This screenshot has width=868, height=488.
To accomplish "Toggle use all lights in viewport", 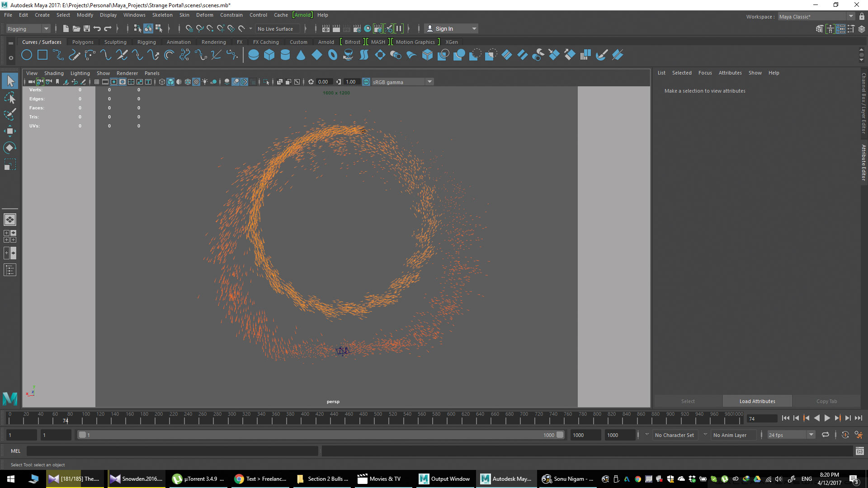I will tap(205, 82).
